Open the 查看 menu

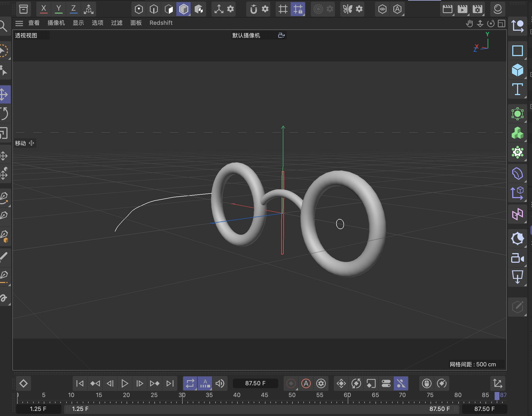click(x=34, y=23)
